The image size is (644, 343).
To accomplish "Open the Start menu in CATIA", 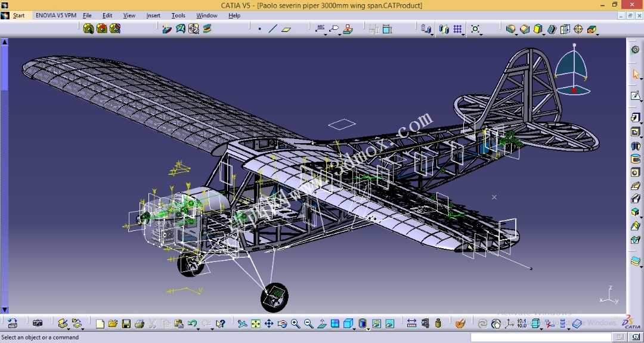I will (19, 16).
